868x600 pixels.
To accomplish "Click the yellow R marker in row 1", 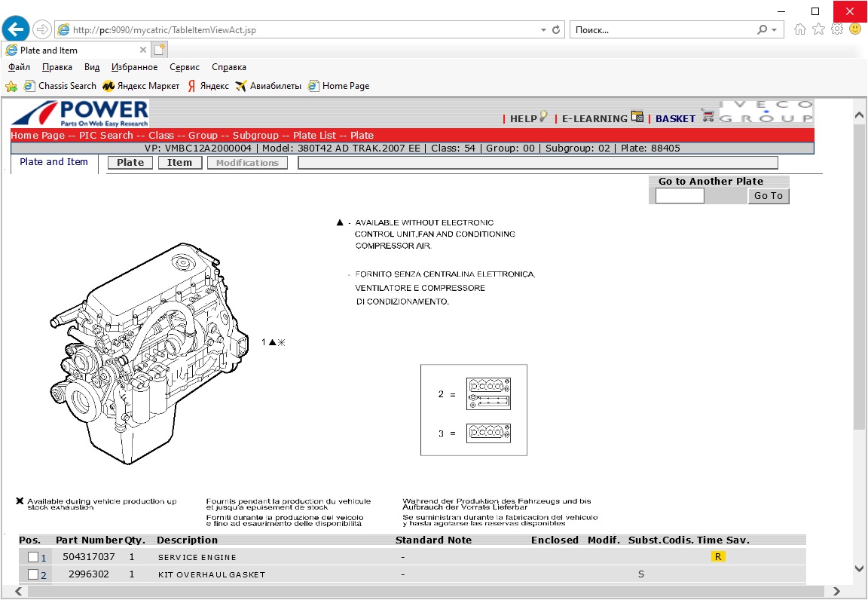I will coord(718,557).
